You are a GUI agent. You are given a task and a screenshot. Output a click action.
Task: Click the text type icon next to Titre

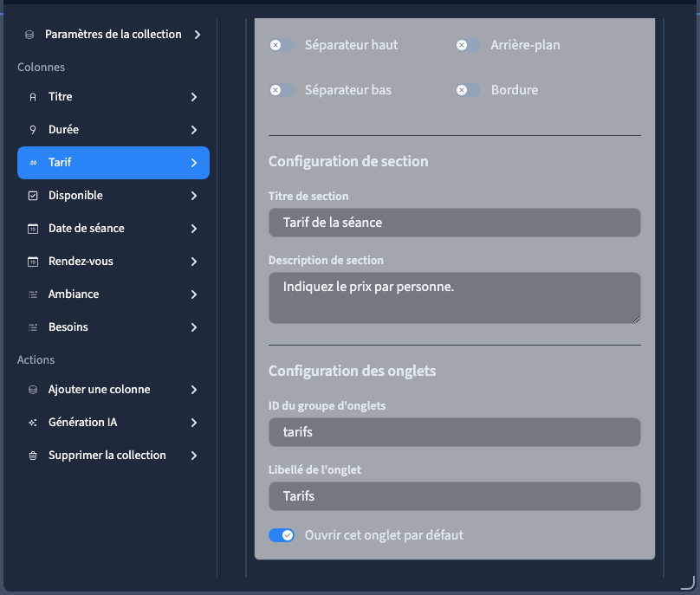coord(33,97)
